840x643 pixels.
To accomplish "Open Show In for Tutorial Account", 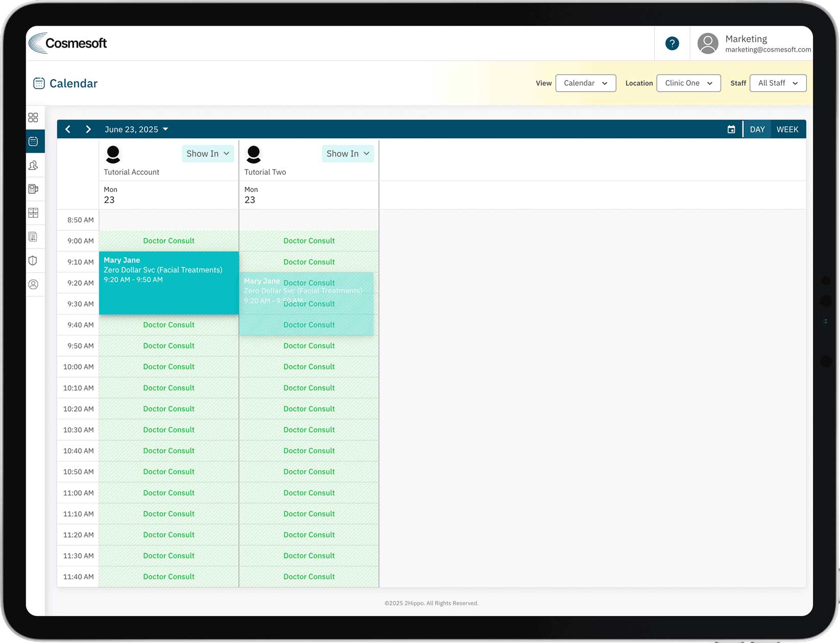I will (207, 154).
